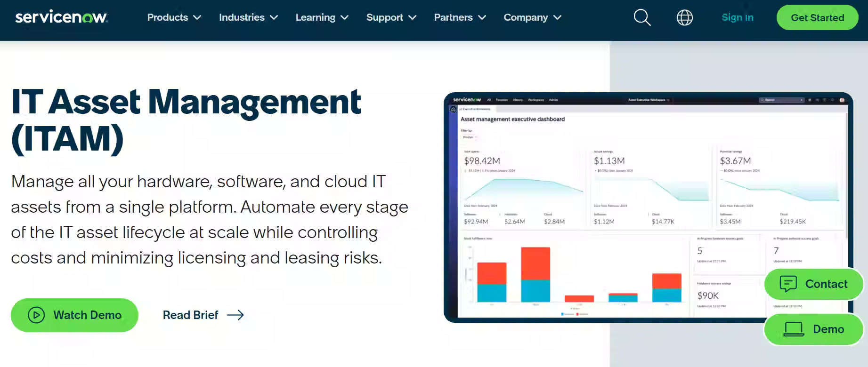Click the "Asset management executive dashboard" title

tap(512, 119)
